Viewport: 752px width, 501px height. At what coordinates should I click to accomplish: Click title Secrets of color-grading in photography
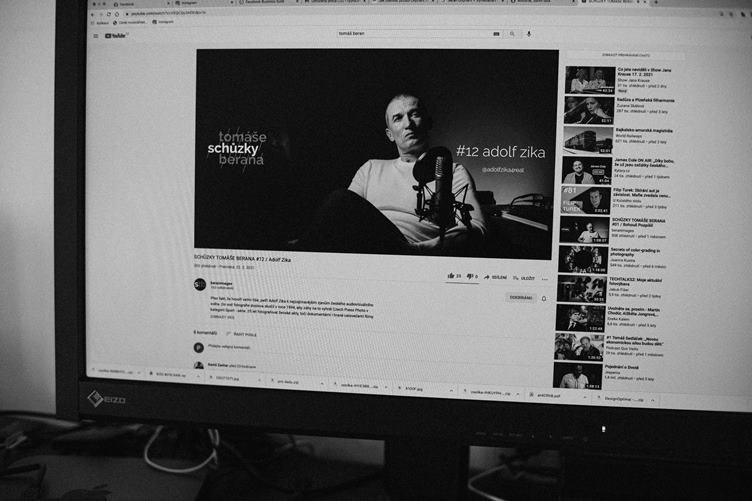pos(635,253)
